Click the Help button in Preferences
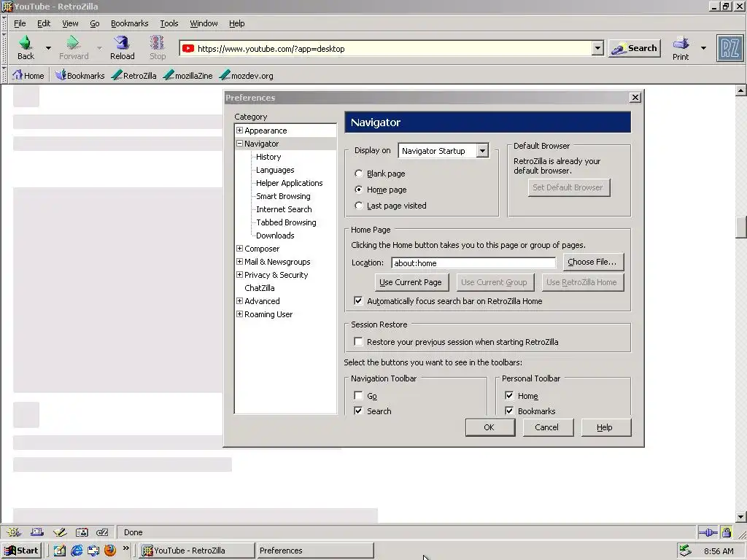Screen dimensions: 747x560 point(605,427)
